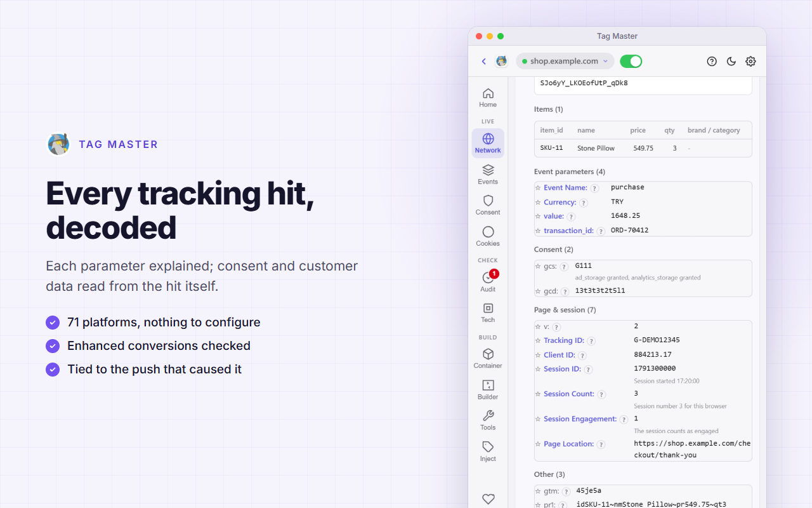Screen dimensions: 812x508
Task: Open the Tools wrench sidebar item
Action: pos(488,420)
